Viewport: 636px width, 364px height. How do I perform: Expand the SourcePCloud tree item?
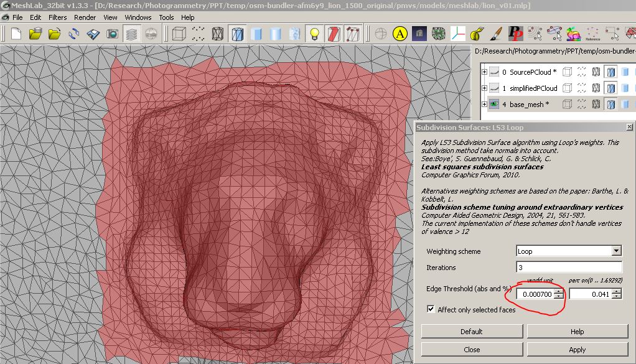pos(485,72)
